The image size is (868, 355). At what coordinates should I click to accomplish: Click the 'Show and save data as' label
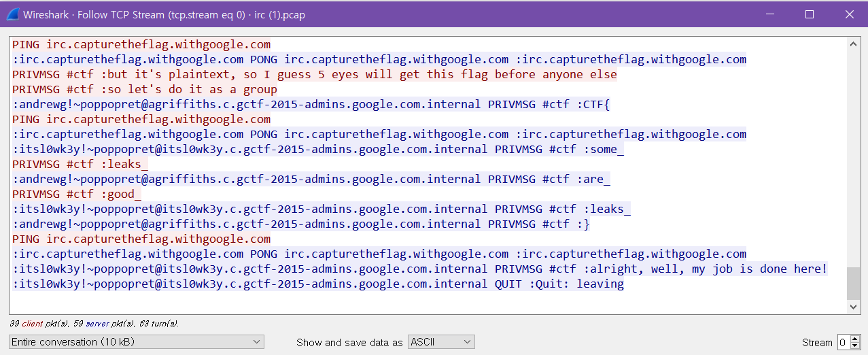click(349, 343)
